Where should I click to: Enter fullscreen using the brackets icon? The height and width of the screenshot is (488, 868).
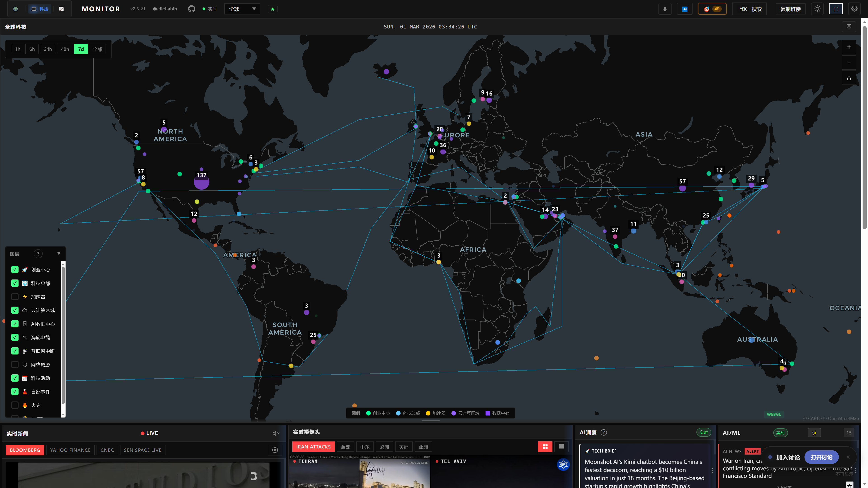(x=836, y=9)
